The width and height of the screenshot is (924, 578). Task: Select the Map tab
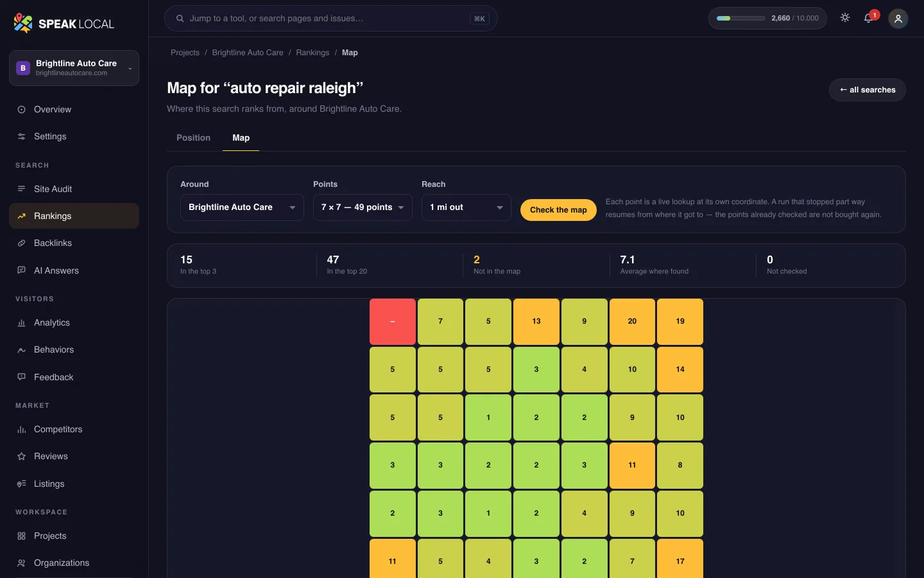coord(241,138)
